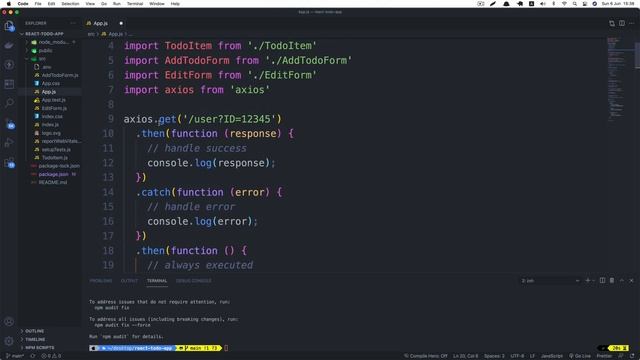Screen dimensions: 640x360
Task: Click Ln, Col position in status bar
Action: [465, 356]
